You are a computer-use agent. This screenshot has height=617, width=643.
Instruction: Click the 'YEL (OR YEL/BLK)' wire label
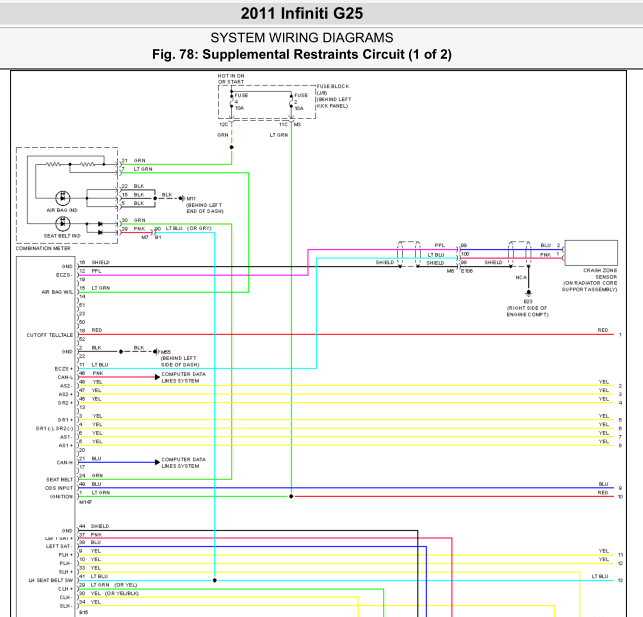[x=115, y=593]
